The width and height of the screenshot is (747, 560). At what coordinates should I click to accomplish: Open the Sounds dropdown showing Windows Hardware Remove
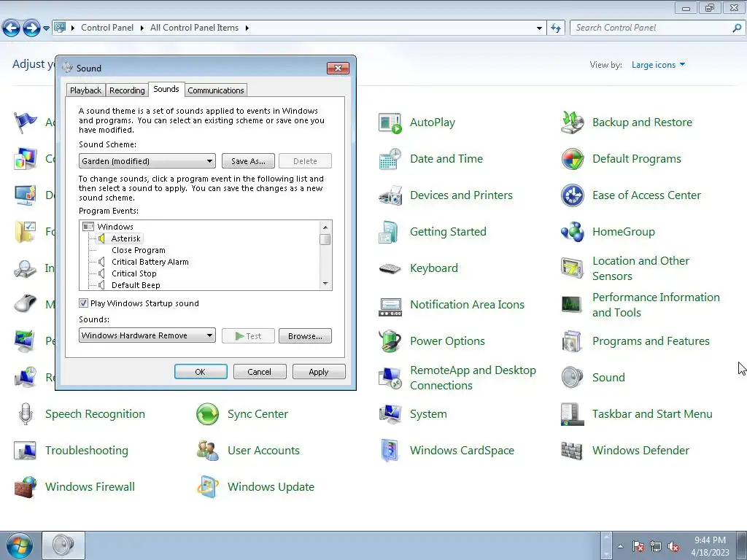click(x=147, y=335)
